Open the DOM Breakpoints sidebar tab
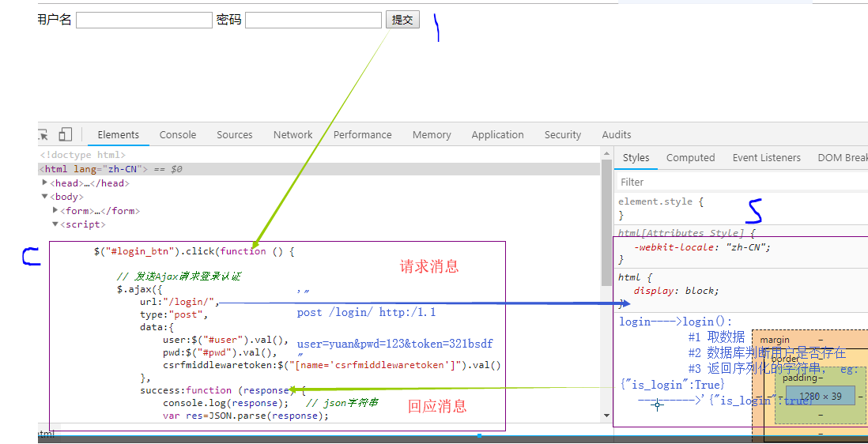The height and width of the screenshot is (444, 868). 843,157
